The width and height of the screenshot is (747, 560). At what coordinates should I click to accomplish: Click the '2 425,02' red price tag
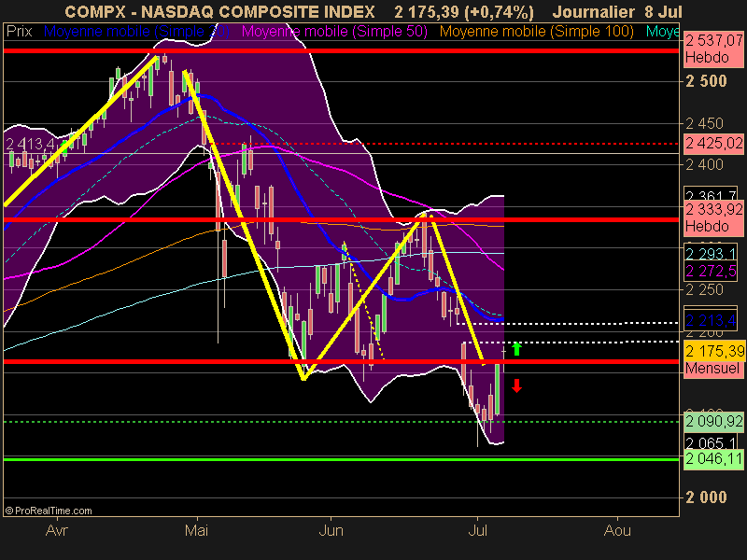tap(713, 144)
